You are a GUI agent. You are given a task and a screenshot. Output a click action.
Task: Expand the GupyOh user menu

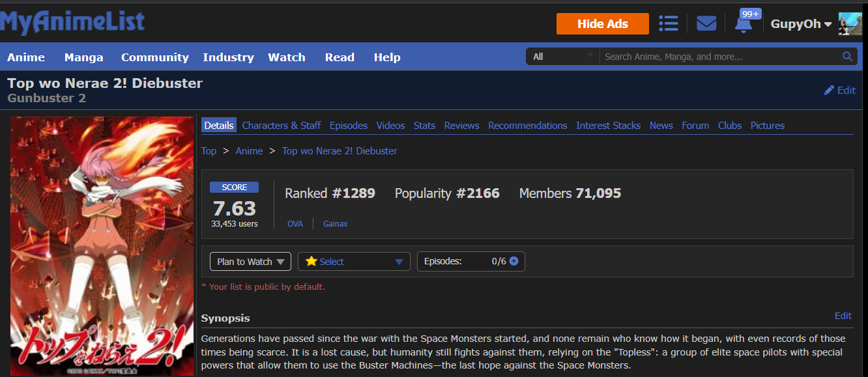(x=801, y=24)
